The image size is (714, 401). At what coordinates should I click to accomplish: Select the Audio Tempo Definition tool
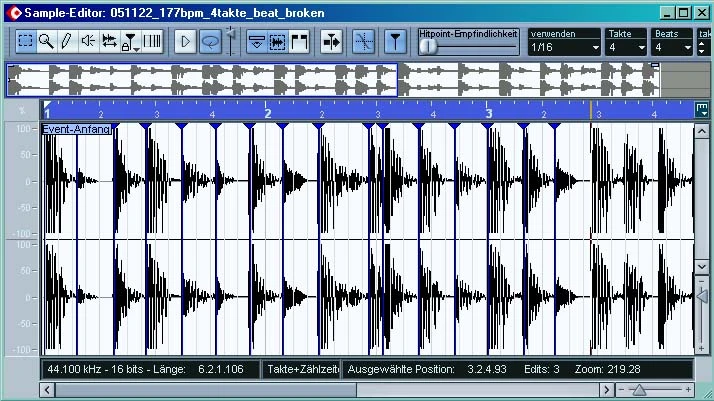click(152, 42)
